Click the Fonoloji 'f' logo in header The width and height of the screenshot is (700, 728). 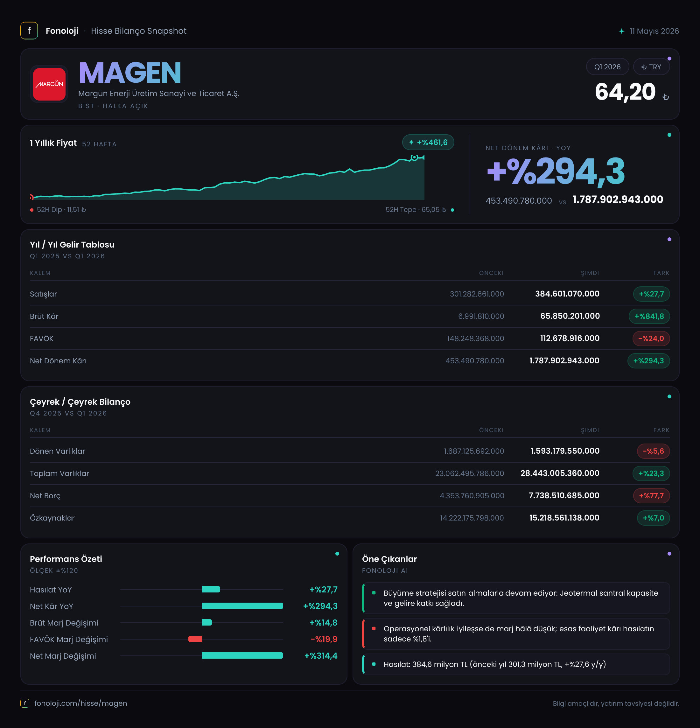29,31
